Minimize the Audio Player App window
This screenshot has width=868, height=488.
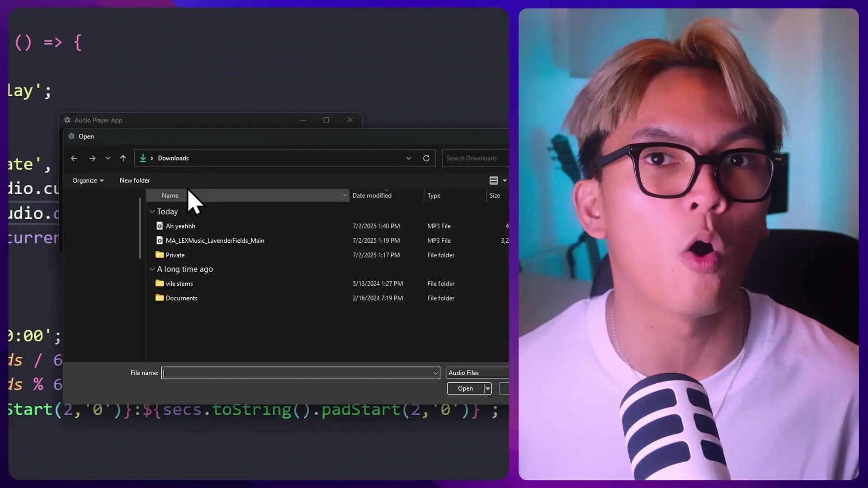[303, 120]
